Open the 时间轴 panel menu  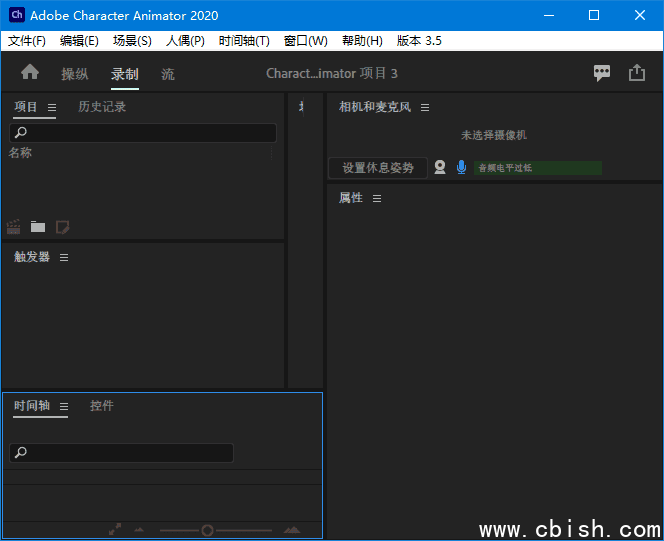click(x=64, y=406)
